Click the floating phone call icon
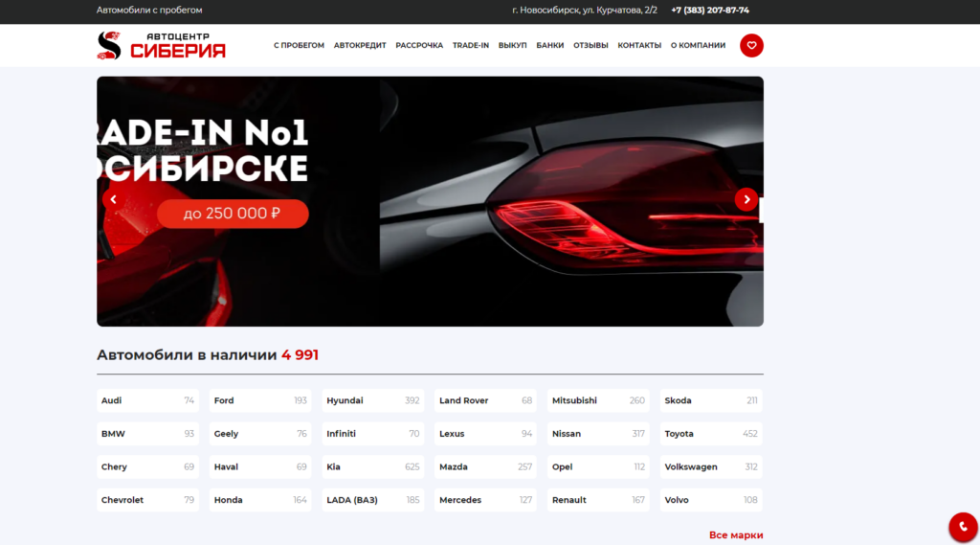The height and width of the screenshot is (545, 980). tap(963, 527)
